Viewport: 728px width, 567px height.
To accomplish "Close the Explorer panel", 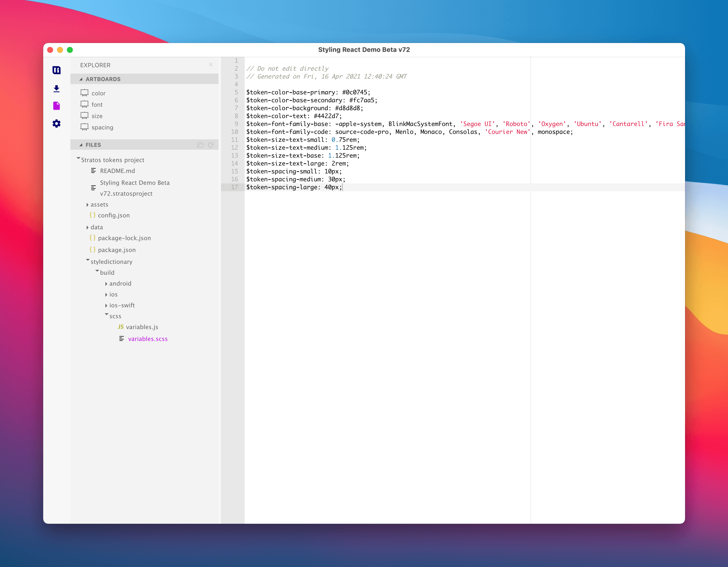I will tap(211, 65).
